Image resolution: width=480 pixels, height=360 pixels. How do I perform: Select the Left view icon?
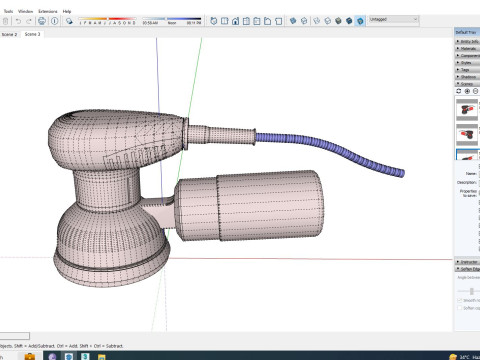tap(267, 21)
